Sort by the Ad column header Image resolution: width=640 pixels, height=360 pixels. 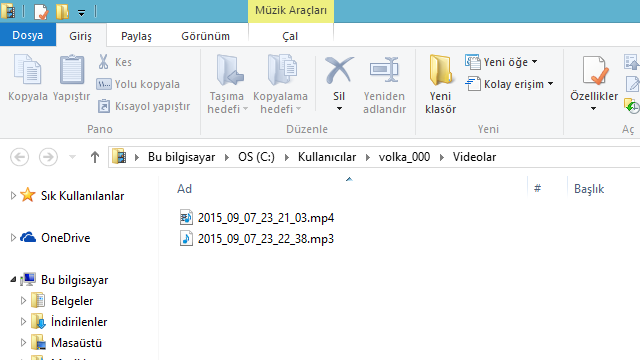184,189
